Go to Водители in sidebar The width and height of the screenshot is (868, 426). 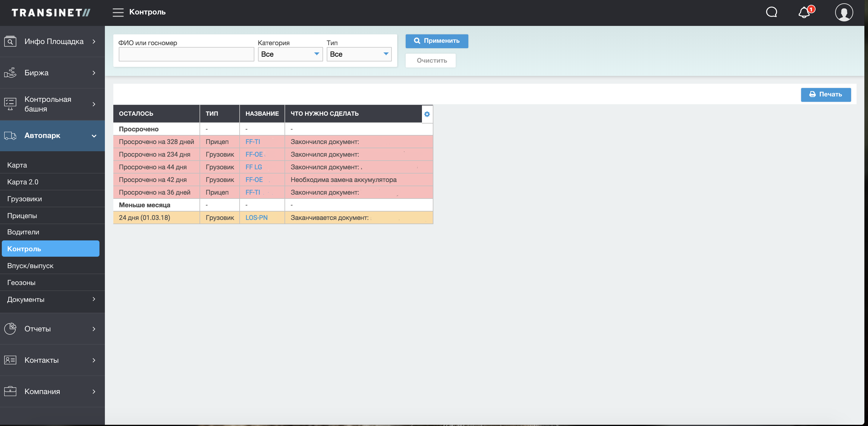23,232
